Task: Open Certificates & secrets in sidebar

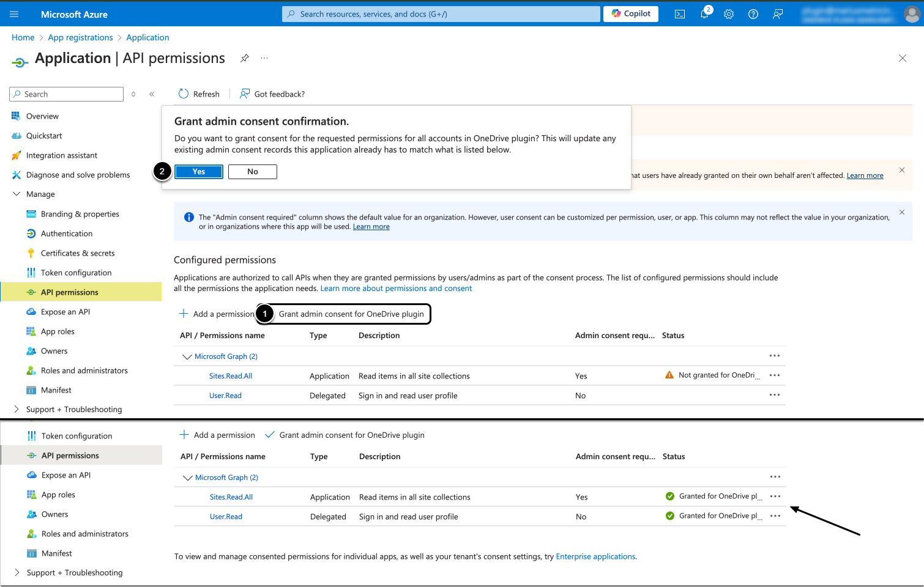Action: [x=78, y=253]
